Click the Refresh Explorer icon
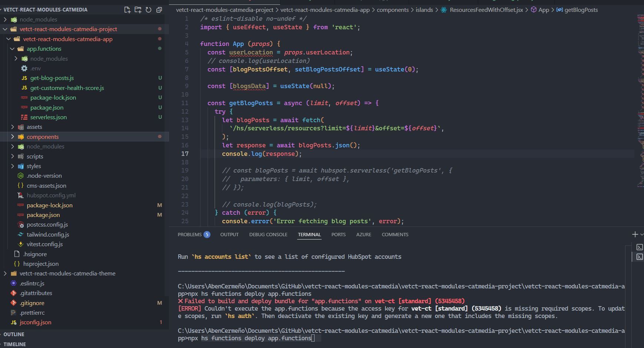Image resolution: width=644 pixels, height=348 pixels. click(149, 10)
